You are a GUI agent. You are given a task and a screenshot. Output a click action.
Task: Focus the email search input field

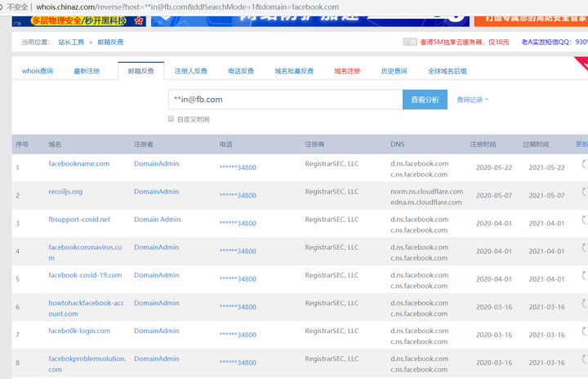click(285, 100)
